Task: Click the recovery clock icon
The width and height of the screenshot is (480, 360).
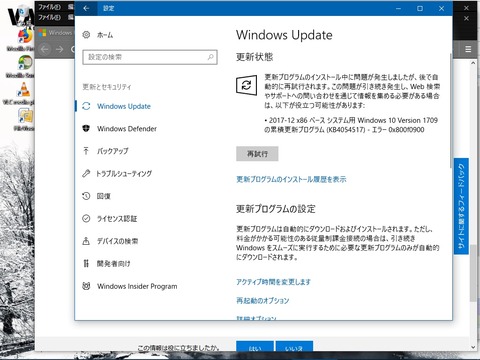Action: (x=86, y=196)
